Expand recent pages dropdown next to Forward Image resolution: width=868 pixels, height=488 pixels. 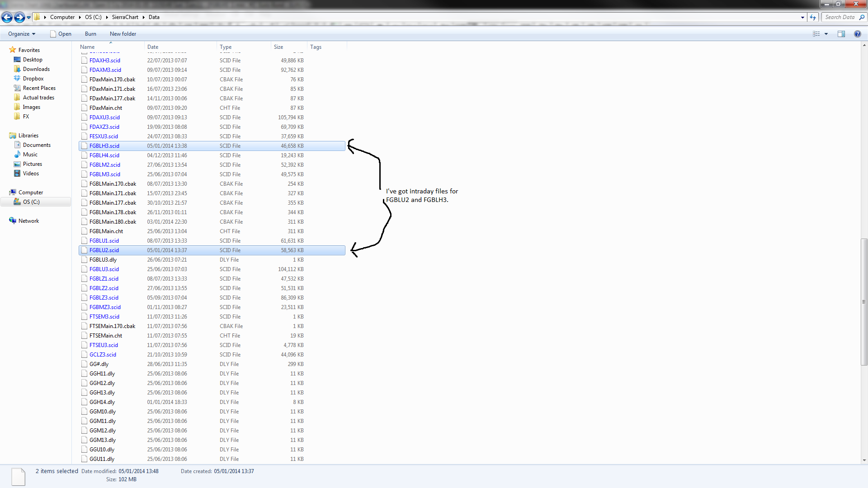tap(28, 17)
